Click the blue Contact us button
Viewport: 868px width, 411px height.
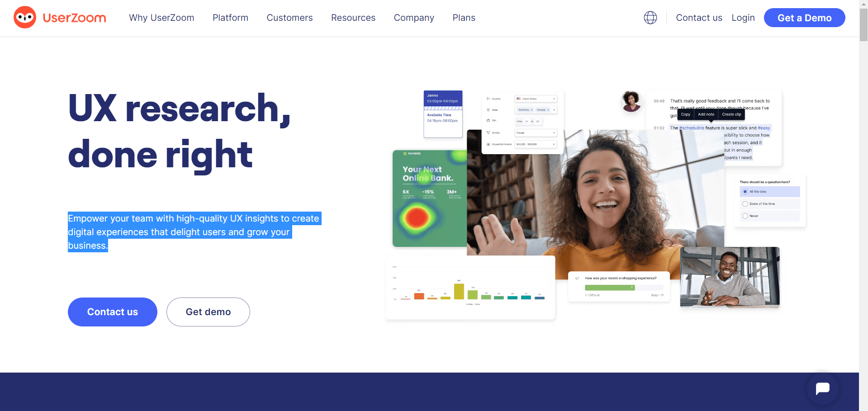[x=113, y=312]
